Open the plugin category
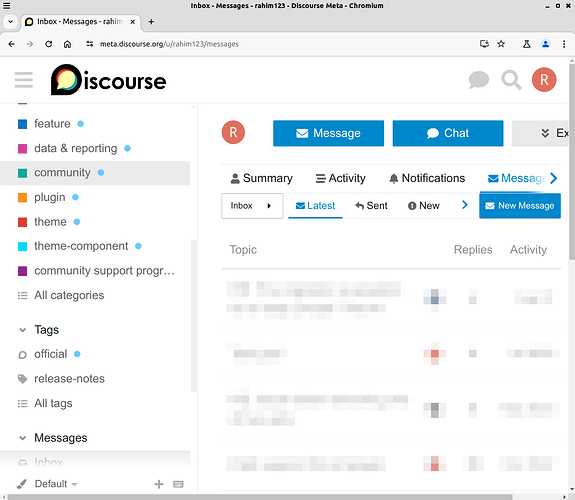The height and width of the screenshot is (500, 575). [95, 197]
